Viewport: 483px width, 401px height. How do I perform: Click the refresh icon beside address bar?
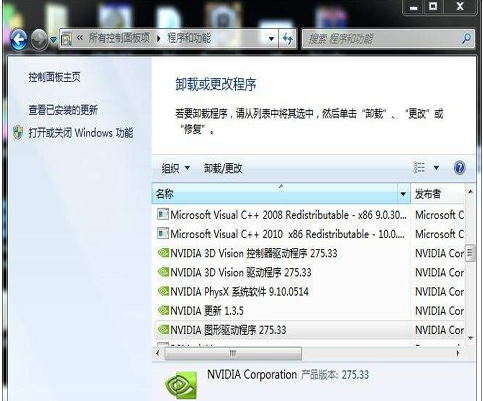pos(288,39)
